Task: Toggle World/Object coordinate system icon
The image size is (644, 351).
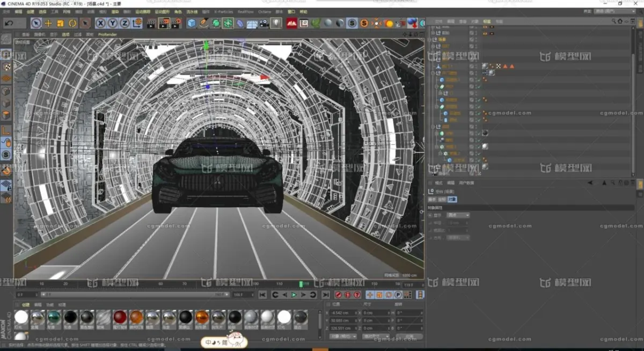Action: coord(137,23)
